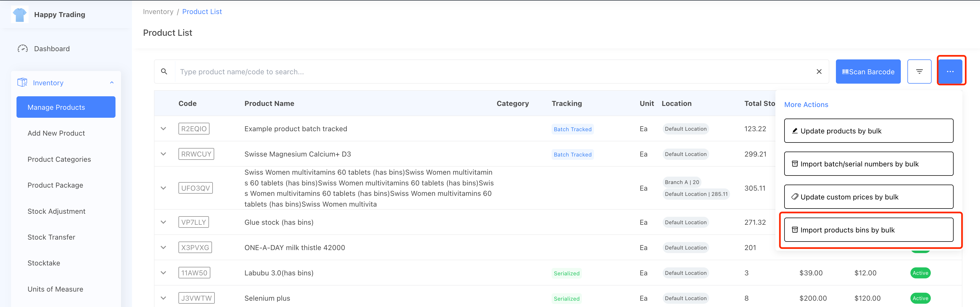980x307 pixels.
Task: Choose Import products bins by bulk
Action: click(868, 230)
